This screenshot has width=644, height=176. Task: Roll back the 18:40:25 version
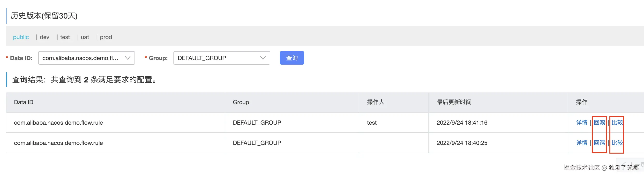click(x=599, y=143)
